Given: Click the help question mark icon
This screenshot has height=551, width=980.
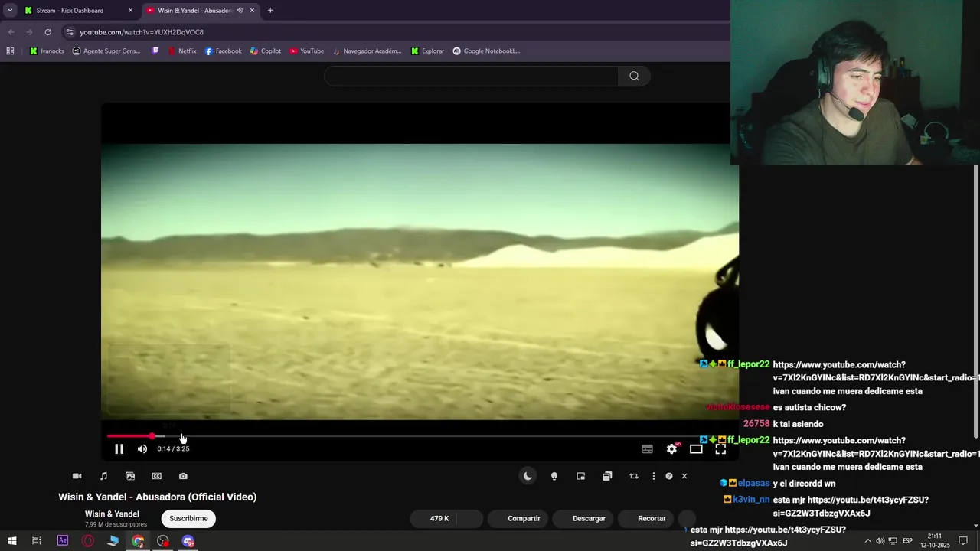Looking at the screenshot, I should 669,476.
